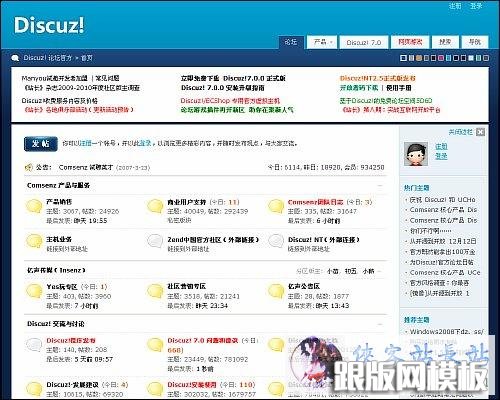This screenshot has height=400, width=500.
Task: Open the 产品 dropdown in the navigation
Action: pyautogui.click(x=323, y=42)
